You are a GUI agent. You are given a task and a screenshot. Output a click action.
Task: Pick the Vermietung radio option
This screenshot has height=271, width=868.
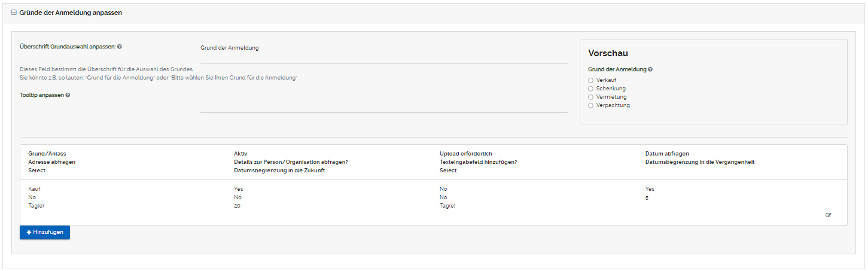591,97
